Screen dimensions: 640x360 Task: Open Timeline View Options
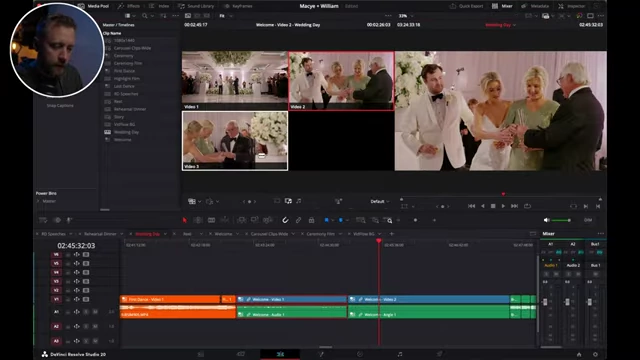pos(43,220)
